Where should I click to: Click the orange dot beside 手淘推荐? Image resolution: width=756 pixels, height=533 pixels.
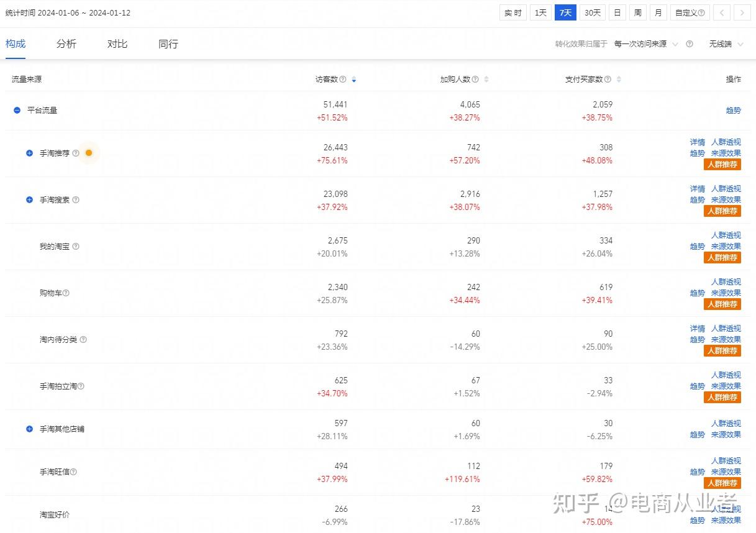click(89, 153)
